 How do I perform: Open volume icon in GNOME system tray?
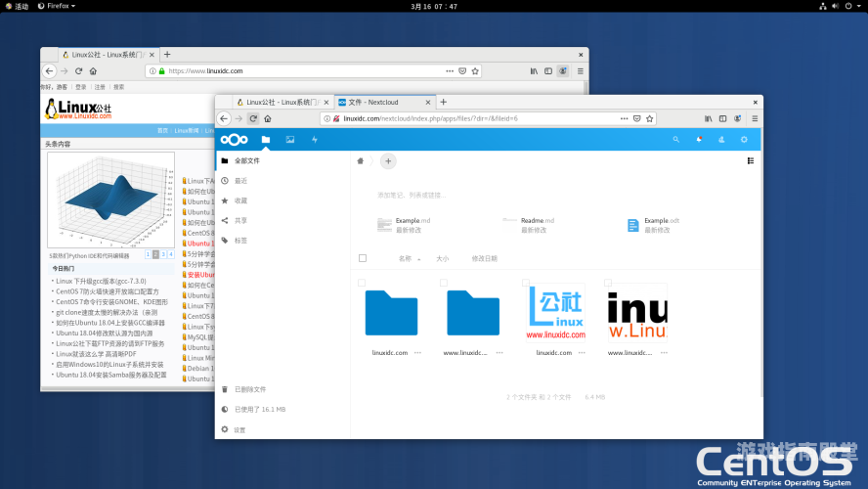click(836, 6)
